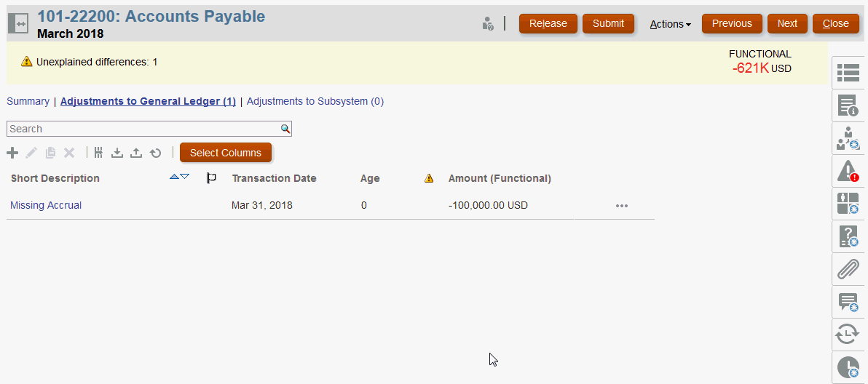Click the Questions sidebar icon

click(x=848, y=236)
